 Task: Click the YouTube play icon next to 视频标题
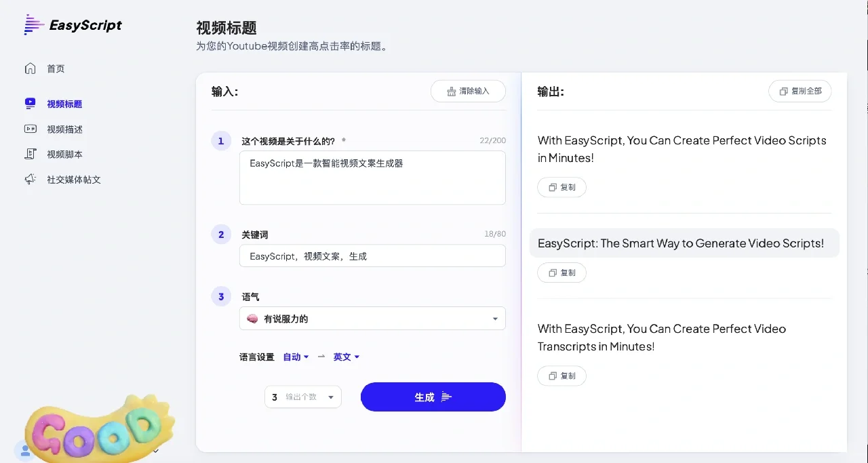coord(30,103)
